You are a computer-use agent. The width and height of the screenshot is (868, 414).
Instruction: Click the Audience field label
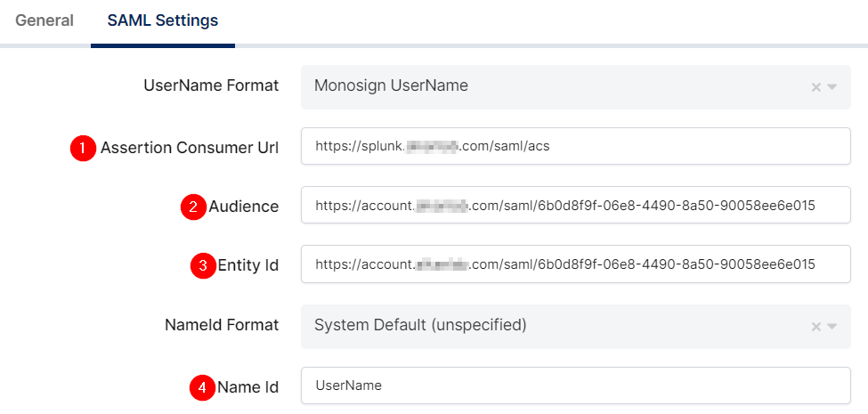[x=243, y=207]
